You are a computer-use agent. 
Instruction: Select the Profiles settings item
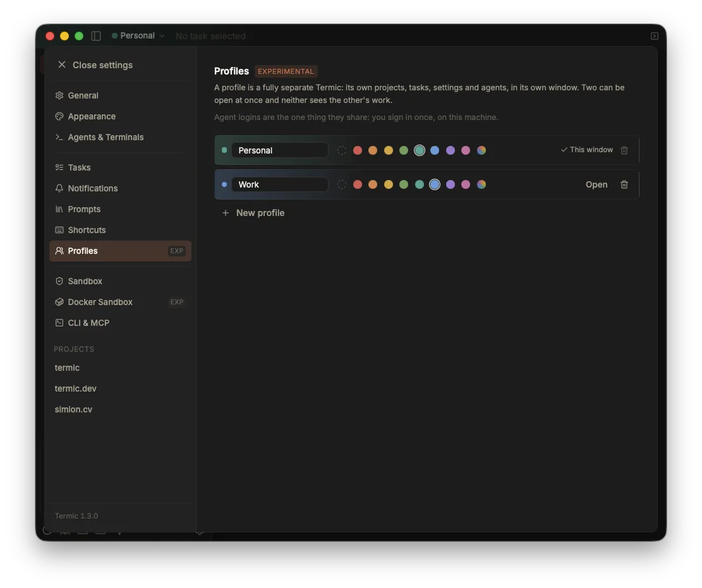121,251
